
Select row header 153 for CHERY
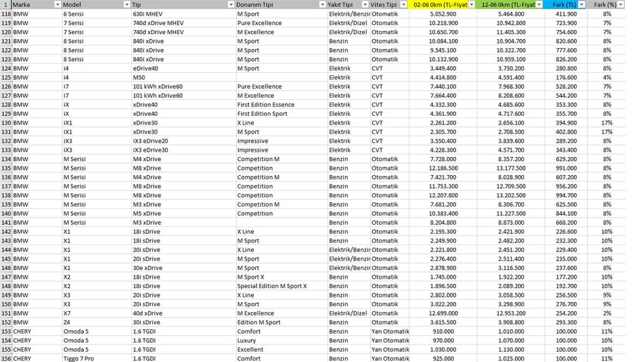point(6,331)
